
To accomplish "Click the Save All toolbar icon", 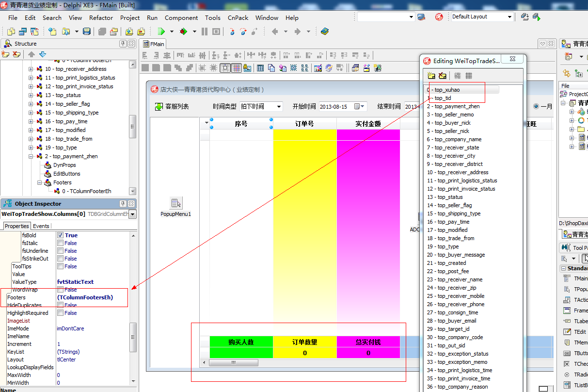I will coord(102,32).
